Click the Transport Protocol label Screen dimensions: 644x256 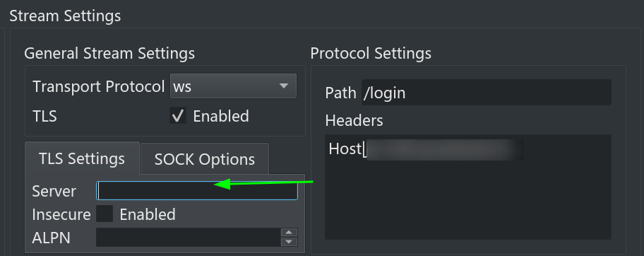(x=99, y=86)
